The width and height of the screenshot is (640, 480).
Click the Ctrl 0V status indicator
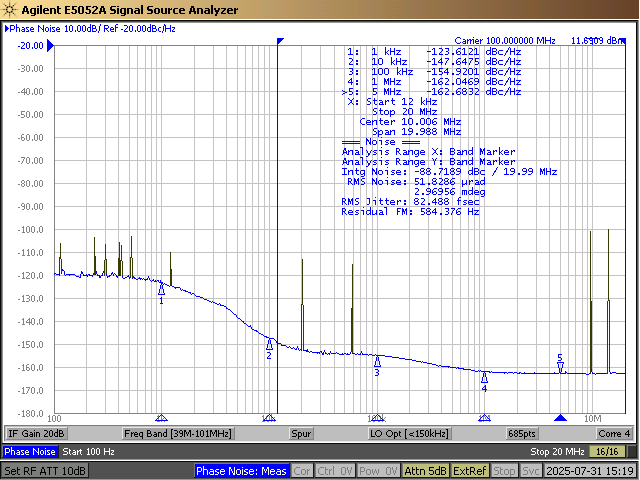click(x=335, y=471)
